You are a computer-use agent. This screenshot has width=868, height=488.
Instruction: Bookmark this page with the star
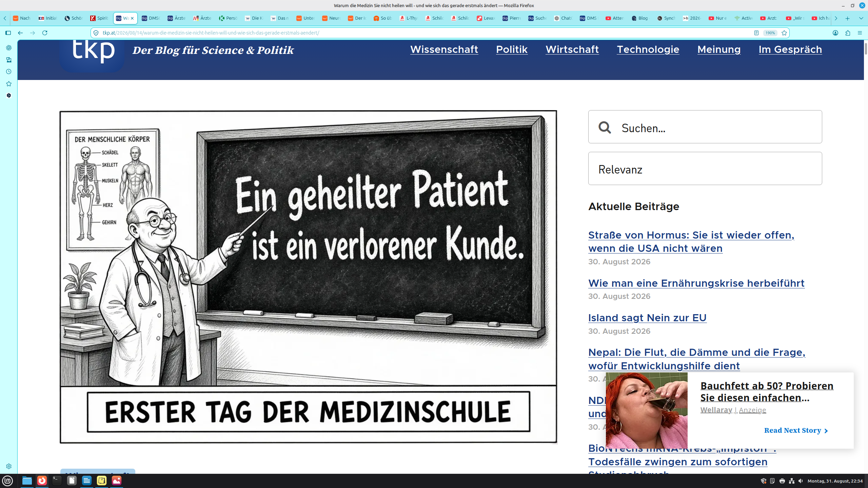tap(784, 33)
